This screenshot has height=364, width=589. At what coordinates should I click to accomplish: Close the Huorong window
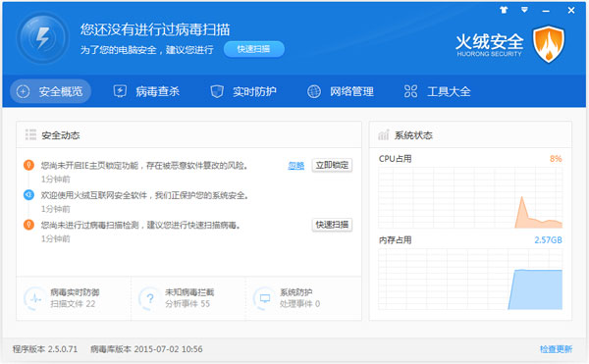571,11
